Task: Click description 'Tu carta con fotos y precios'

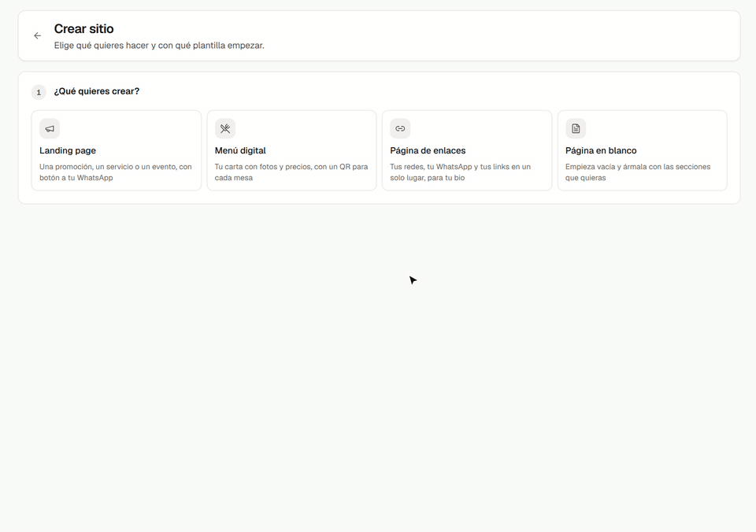Action: click(x=291, y=172)
